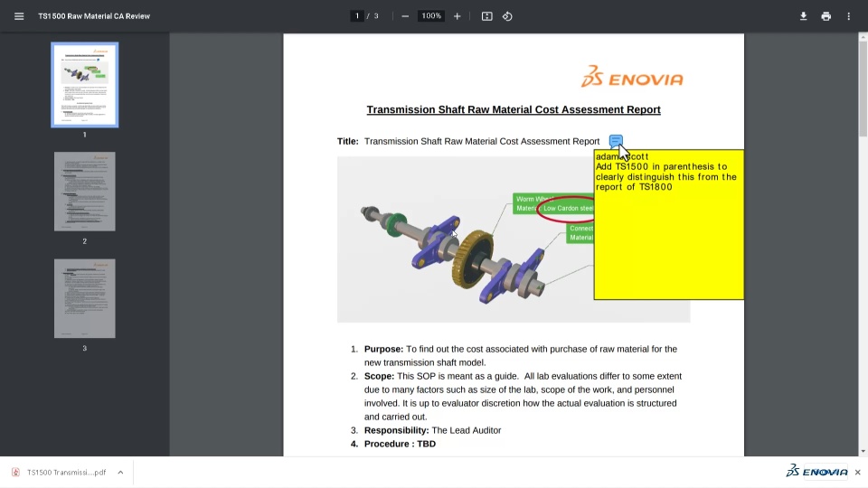Viewport: 868px width, 488px height.
Task: Zoom out with the minus button
Action: point(405,16)
